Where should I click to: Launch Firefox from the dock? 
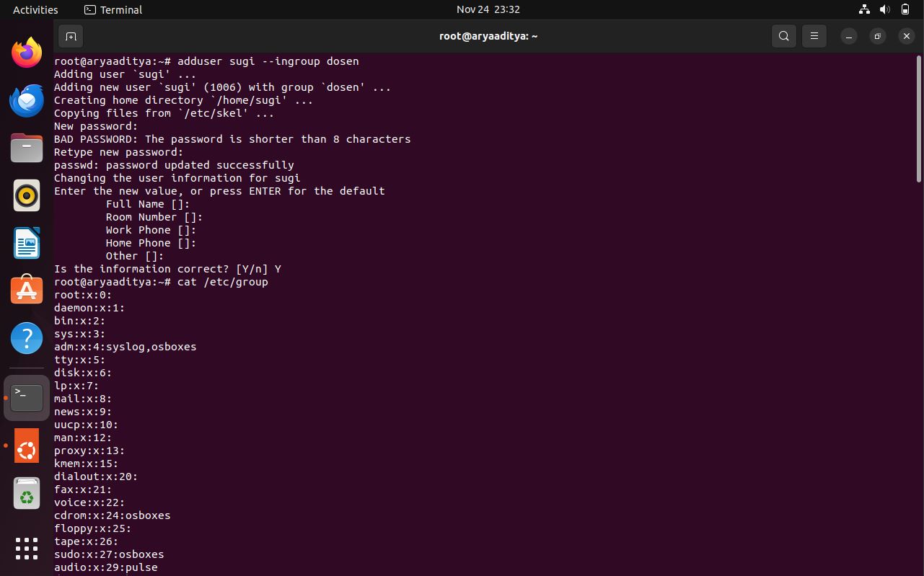point(27,53)
